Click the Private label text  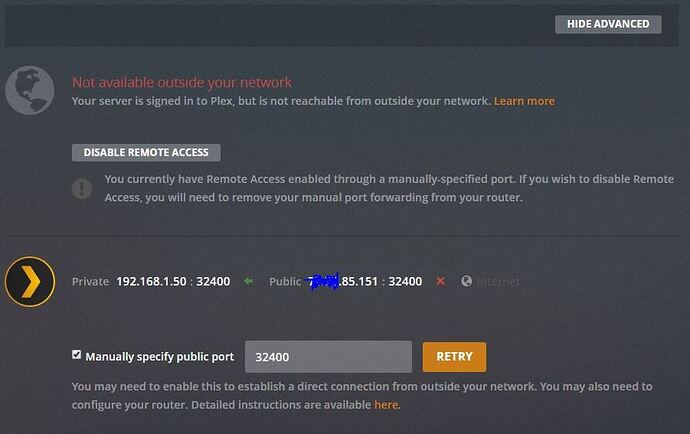pyautogui.click(x=90, y=282)
